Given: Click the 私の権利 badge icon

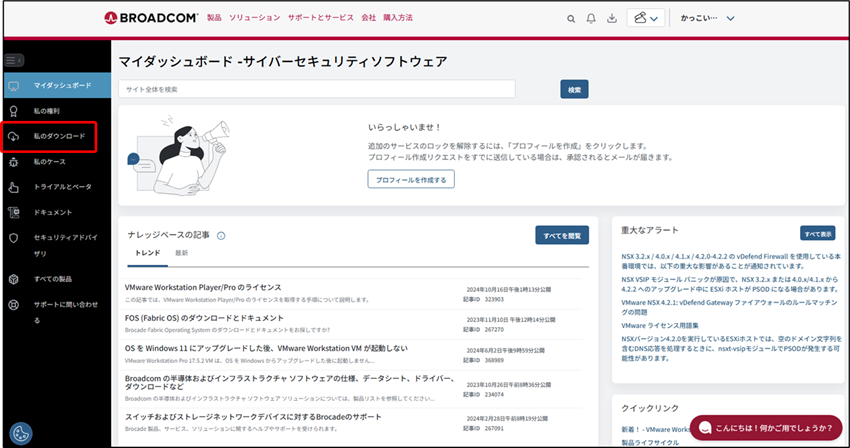Looking at the screenshot, I should pyautogui.click(x=14, y=111).
